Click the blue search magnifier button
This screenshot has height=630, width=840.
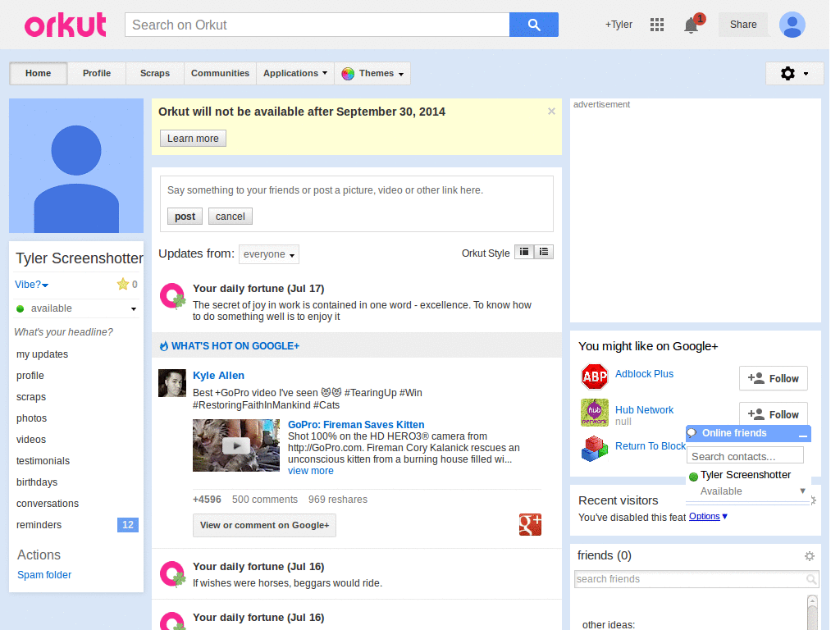533,25
